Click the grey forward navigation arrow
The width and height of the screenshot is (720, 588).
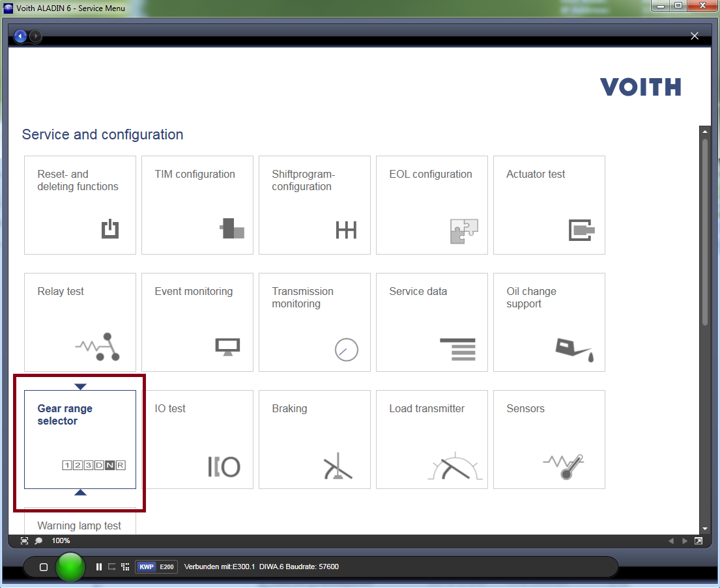pos(35,36)
